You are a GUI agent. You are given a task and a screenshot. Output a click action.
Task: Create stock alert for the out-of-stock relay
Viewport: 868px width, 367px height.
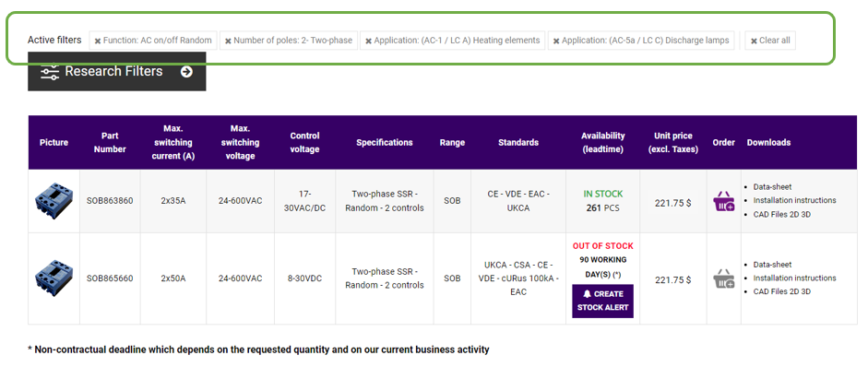point(603,302)
